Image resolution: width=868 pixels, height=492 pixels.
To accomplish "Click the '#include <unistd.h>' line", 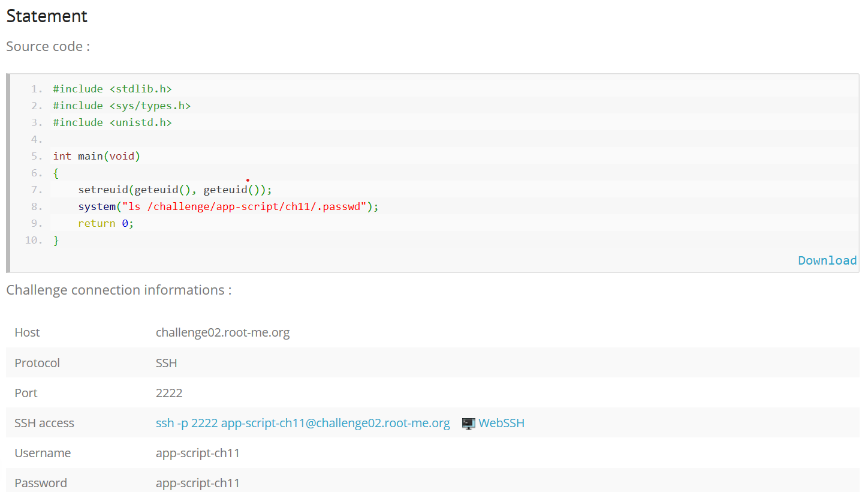I will (112, 122).
